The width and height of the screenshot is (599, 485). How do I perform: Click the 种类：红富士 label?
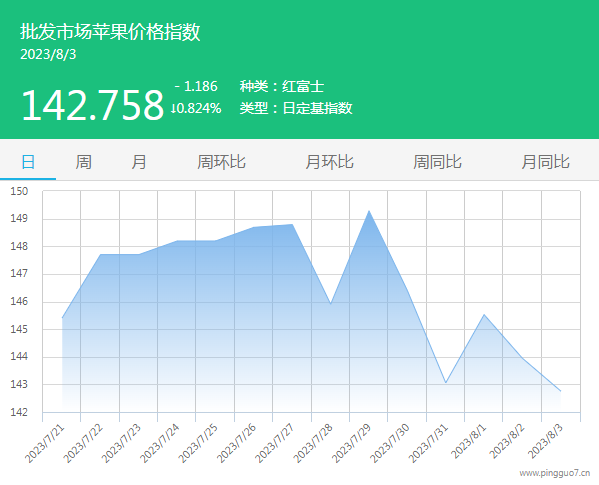click(x=282, y=86)
